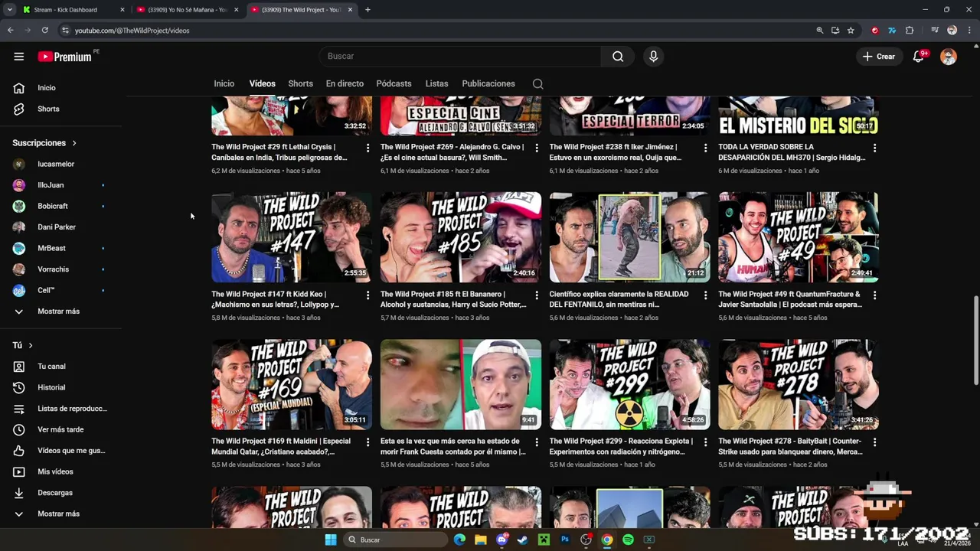Open options for Wild Project #269 video
The image size is (980, 551).
(x=536, y=148)
